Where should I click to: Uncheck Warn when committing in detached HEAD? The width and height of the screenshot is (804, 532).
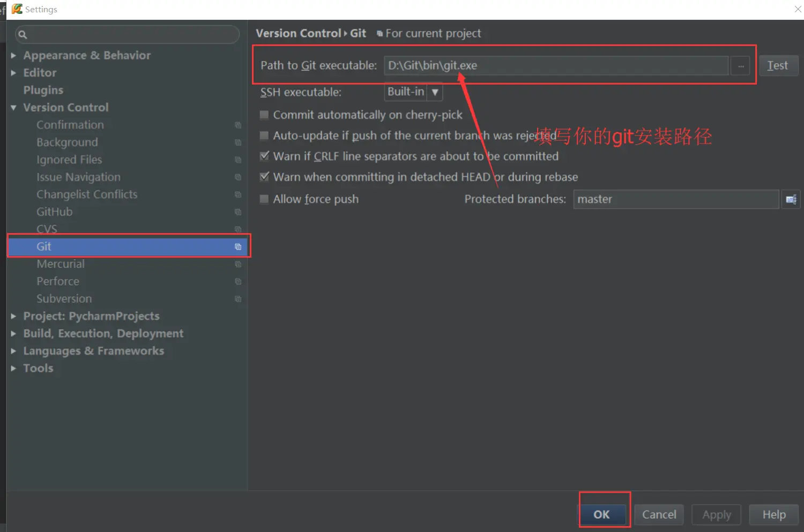[x=264, y=177]
